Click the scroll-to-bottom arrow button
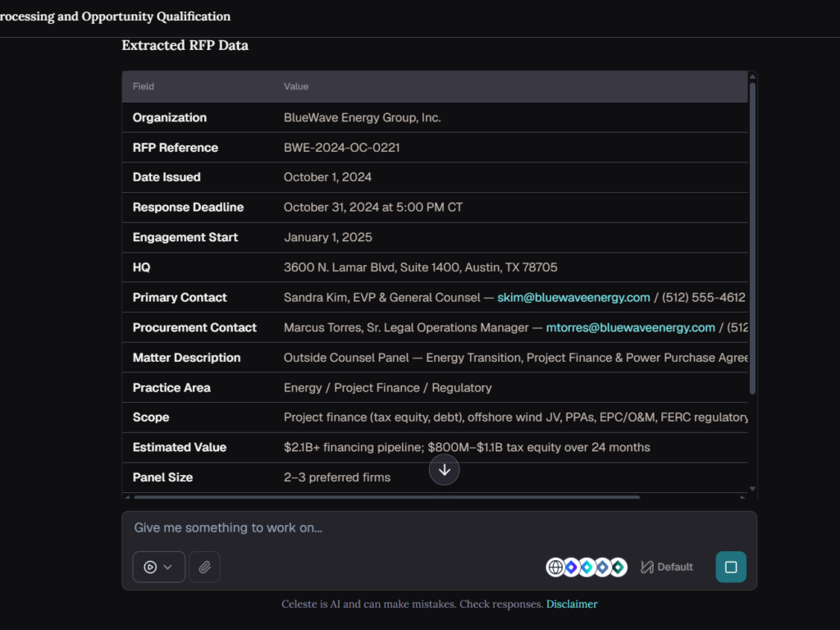Image resolution: width=840 pixels, height=630 pixels. click(444, 470)
